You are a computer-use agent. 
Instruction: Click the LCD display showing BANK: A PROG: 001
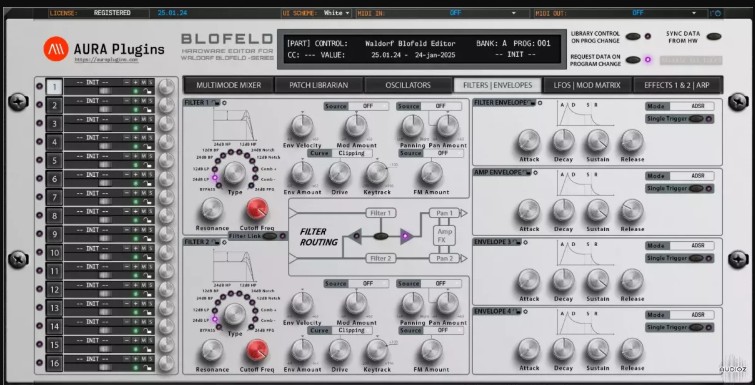421,49
